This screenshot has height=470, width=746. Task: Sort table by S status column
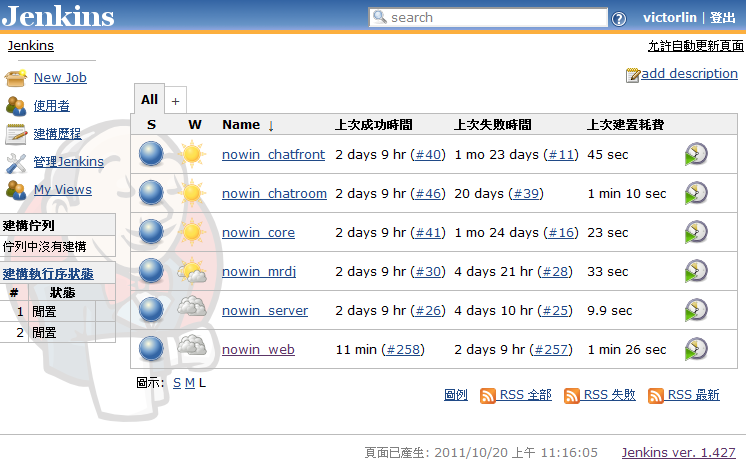[151, 125]
